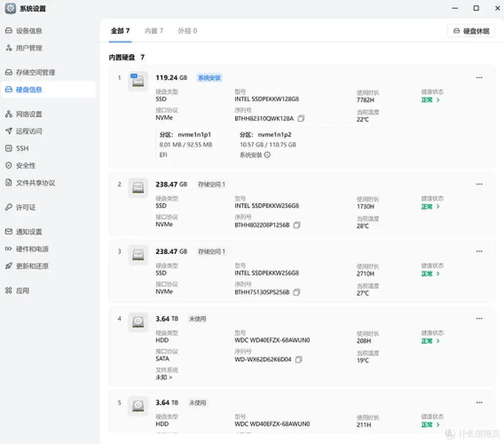
Task: Click the 内置硬盘 7 section heading
Action: coord(126,57)
